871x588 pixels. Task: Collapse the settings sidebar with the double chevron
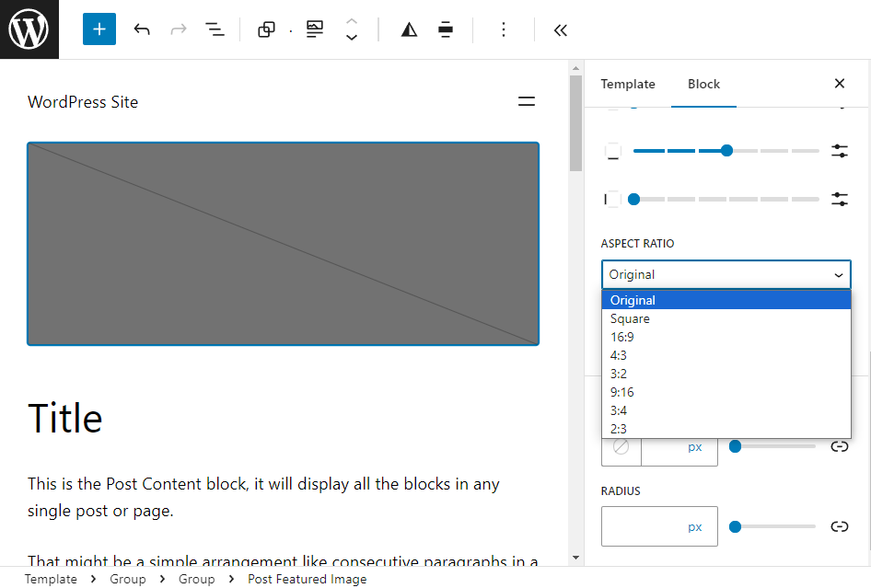tap(561, 29)
